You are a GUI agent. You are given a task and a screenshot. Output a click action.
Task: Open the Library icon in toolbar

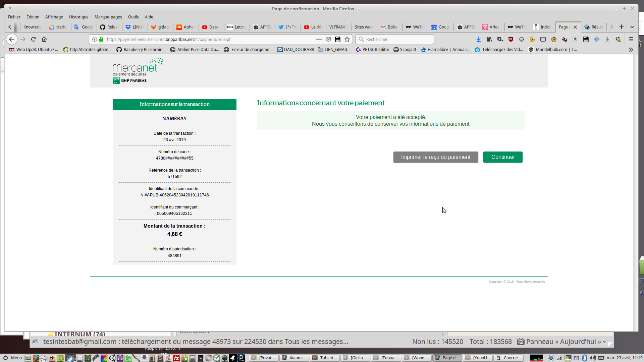click(489, 39)
